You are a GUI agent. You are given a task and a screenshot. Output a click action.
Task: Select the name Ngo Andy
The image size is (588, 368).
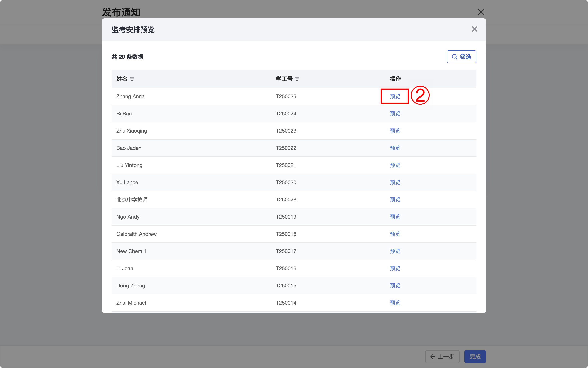(128, 217)
